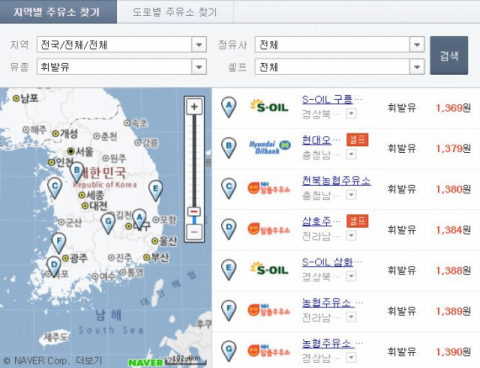Screen dimensions: 480x368
Task: Click the 검색 search button
Action: point(449,55)
